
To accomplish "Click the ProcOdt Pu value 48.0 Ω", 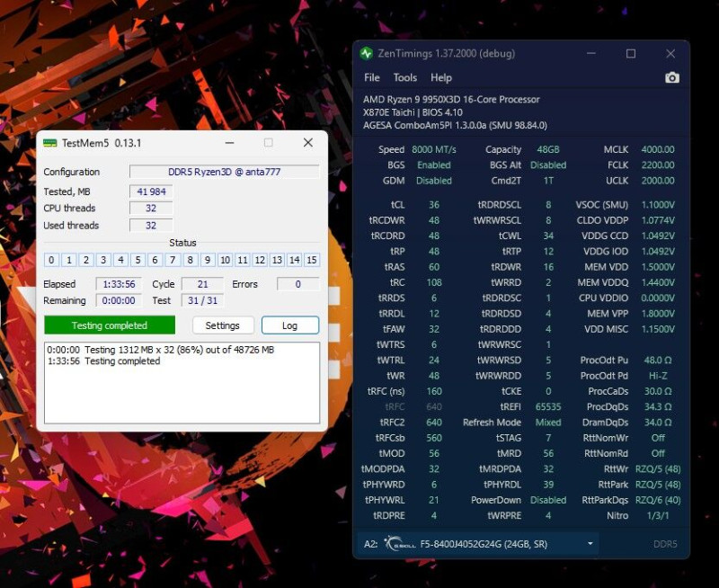I will 658,360.
